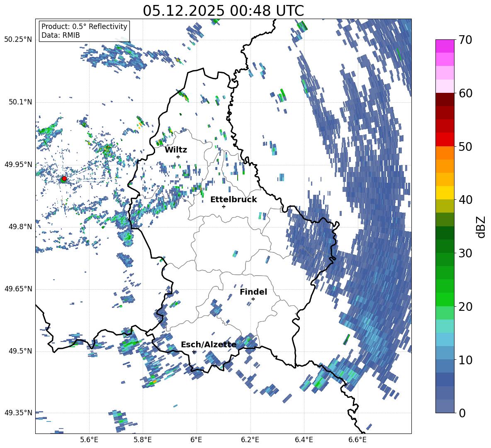Viewport: 491px width, 448px height.
Task: Click the Ettelbruck station cross marker
Action: pyautogui.click(x=224, y=206)
